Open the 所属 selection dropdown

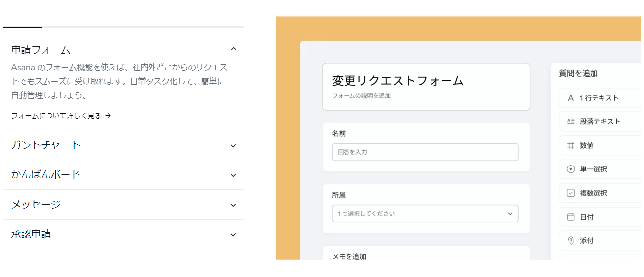[x=425, y=214]
